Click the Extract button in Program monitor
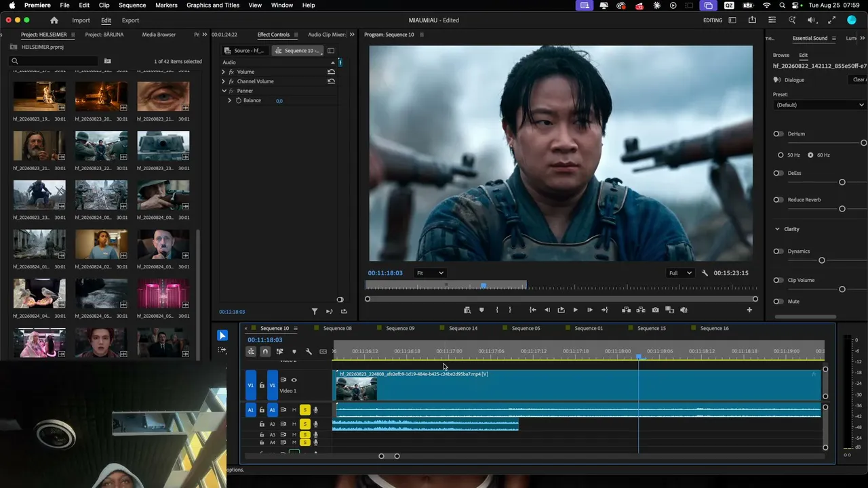868x488 pixels. pyautogui.click(x=640, y=310)
